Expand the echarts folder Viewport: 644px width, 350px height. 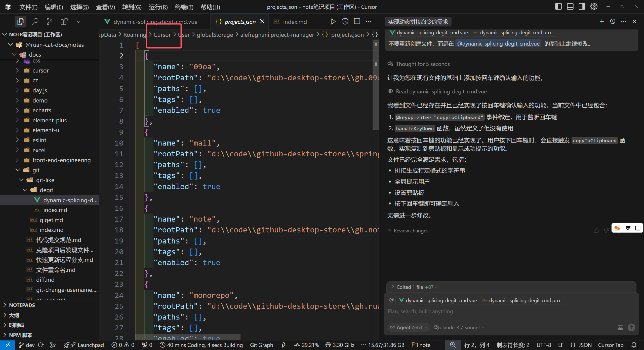click(x=50, y=110)
